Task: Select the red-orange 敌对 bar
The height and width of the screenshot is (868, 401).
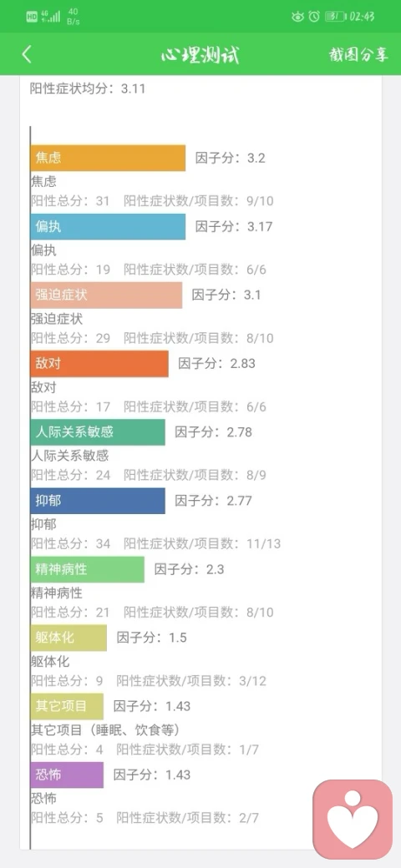Action: tap(99, 364)
